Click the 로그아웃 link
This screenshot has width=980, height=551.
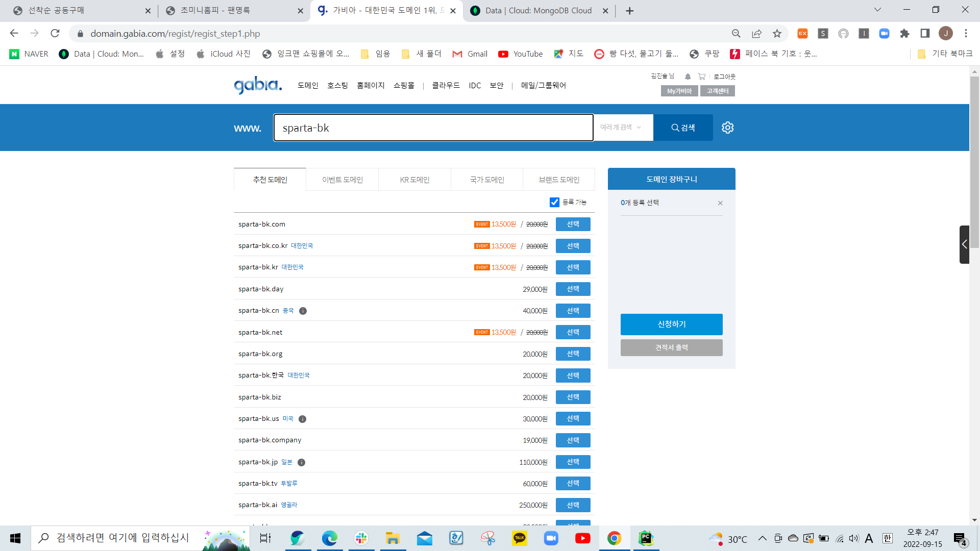pos(724,77)
